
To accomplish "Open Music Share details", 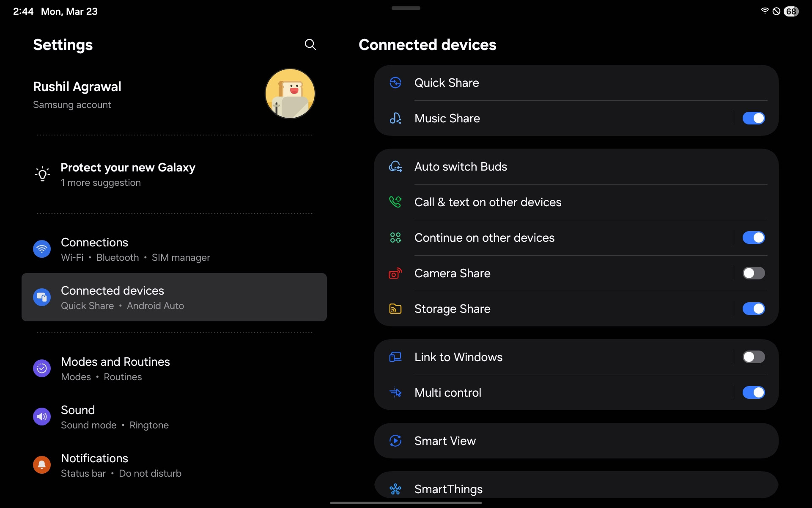I will (553, 118).
